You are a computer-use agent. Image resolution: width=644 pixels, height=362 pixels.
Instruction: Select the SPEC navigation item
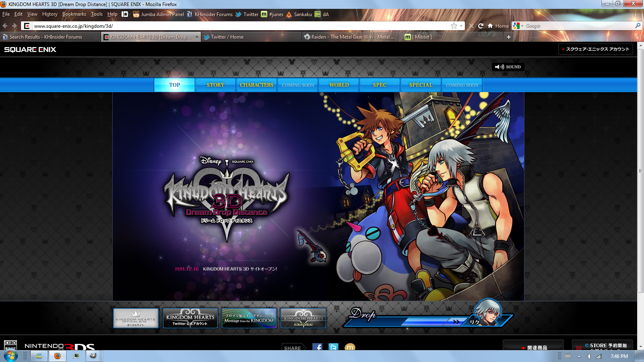tap(380, 85)
